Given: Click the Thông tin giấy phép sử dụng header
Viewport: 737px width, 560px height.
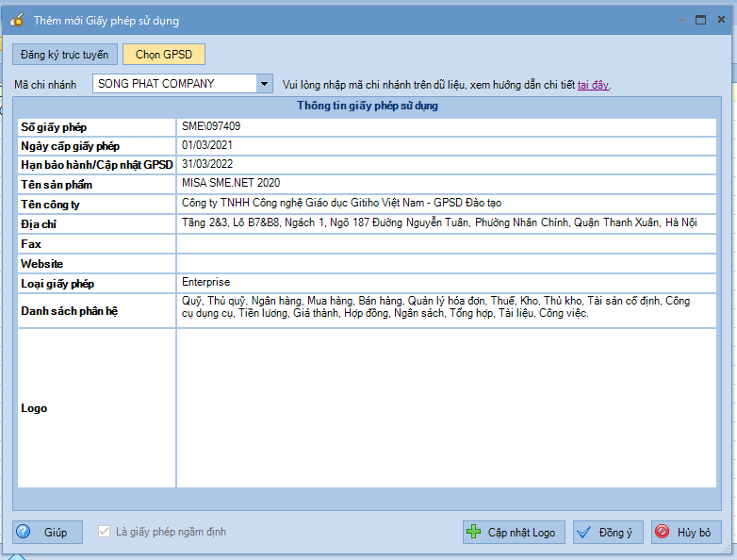Looking at the screenshot, I should 368,106.
